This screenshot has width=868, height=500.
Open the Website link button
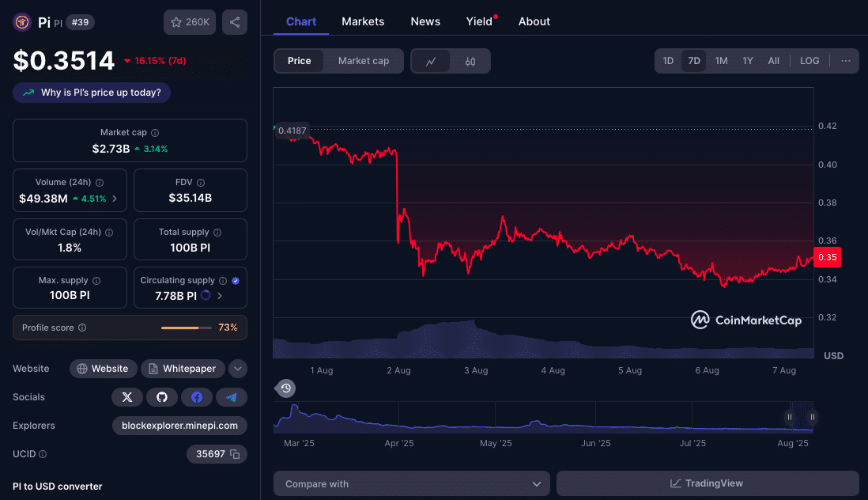coord(103,369)
